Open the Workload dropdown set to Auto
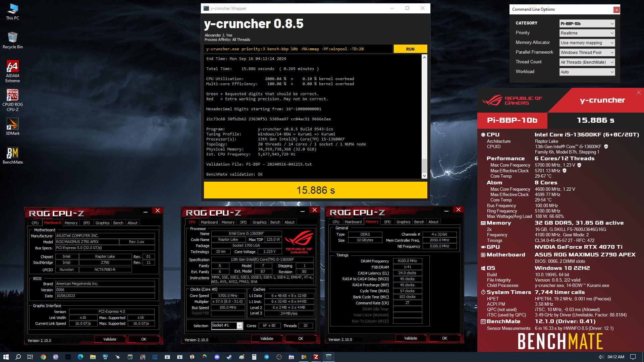 pos(587,72)
